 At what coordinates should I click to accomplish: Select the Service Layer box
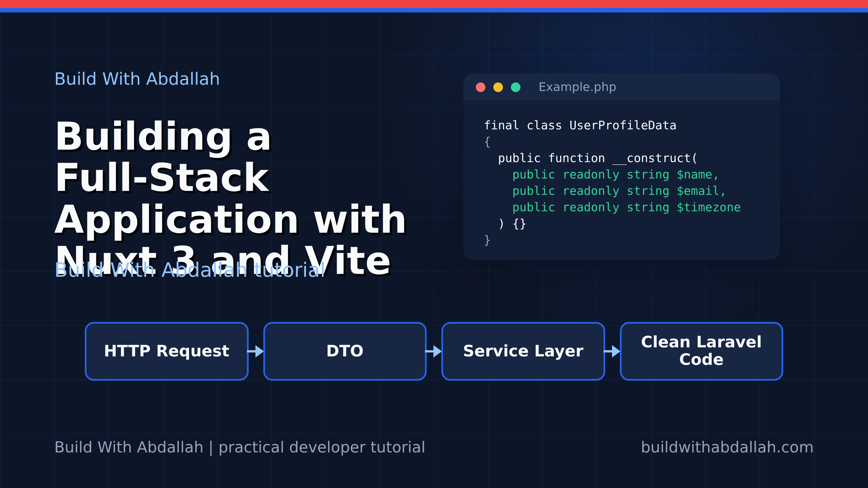pyautogui.click(x=523, y=351)
